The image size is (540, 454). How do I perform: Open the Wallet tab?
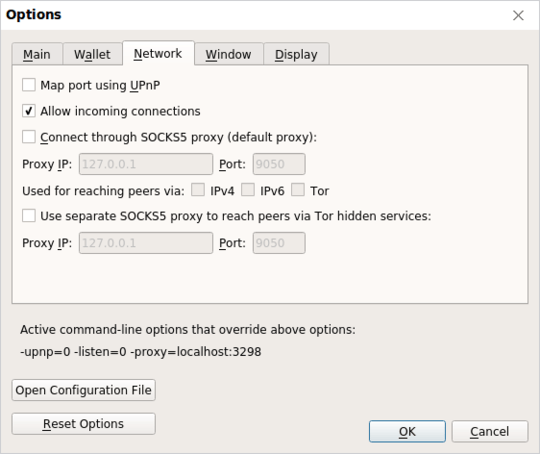(x=92, y=54)
